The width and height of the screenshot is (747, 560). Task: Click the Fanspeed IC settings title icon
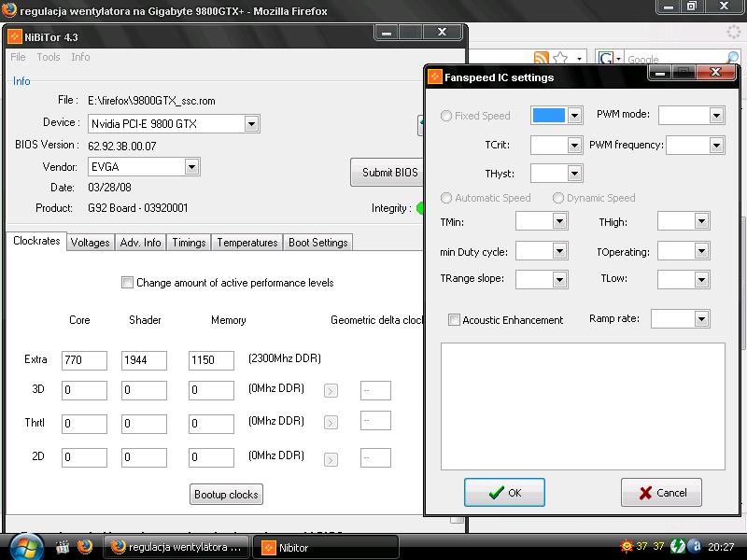click(x=434, y=77)
